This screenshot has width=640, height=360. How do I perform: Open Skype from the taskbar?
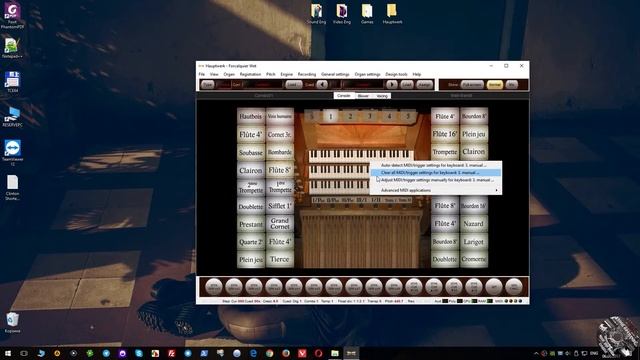coord(139,353)
